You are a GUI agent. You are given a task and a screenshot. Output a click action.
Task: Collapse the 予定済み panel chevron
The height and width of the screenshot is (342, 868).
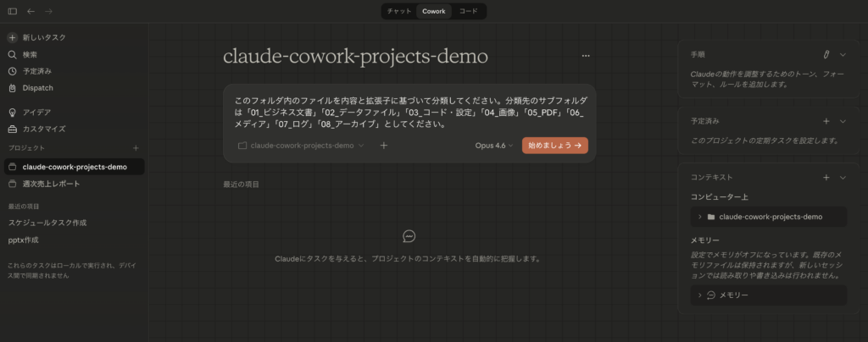843,121
